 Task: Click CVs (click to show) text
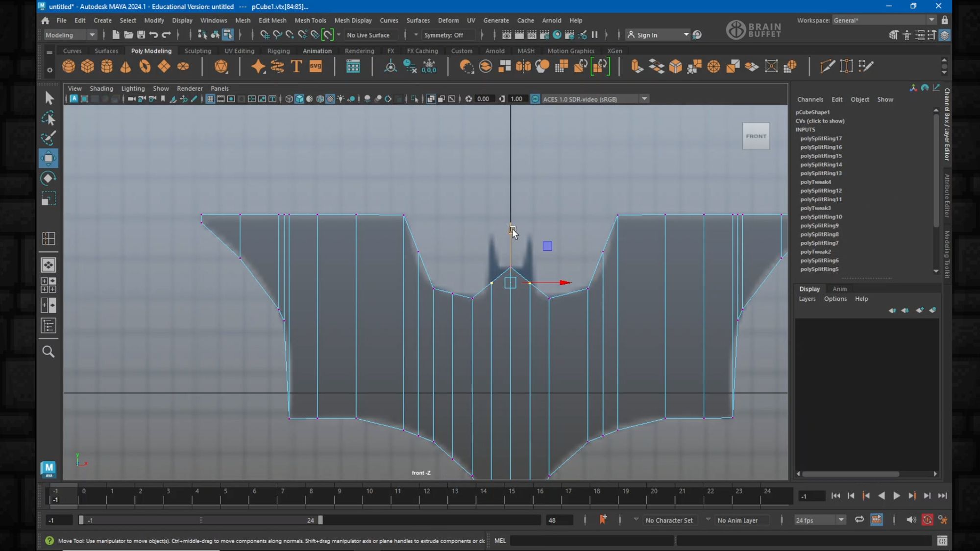[x=820, y=121]
